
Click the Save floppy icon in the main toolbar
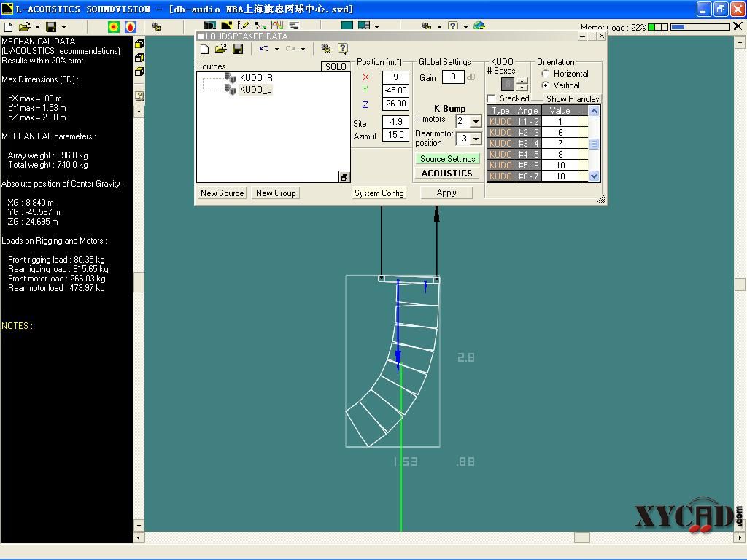pyautogui.click(x=51, y=27)
